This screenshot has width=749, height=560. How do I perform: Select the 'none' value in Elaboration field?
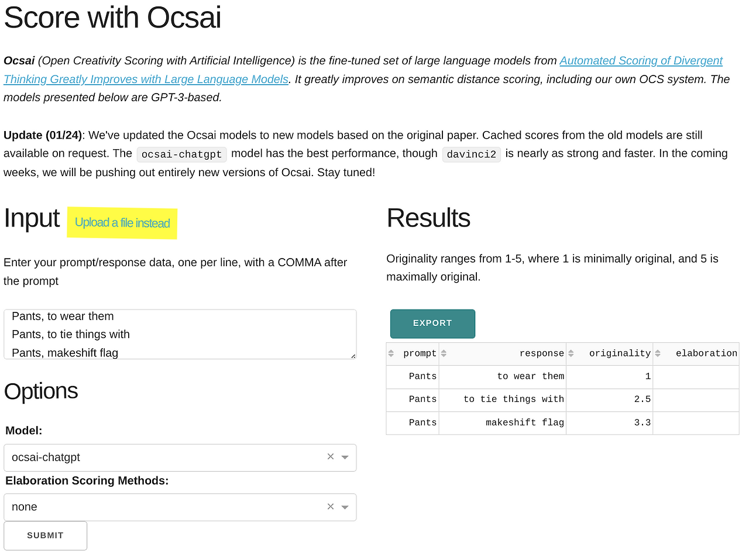pyautogui.click(x=25, y=507)
